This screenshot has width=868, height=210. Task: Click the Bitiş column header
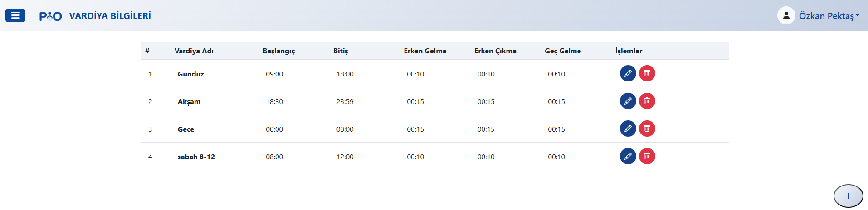[x=341, y=51]
